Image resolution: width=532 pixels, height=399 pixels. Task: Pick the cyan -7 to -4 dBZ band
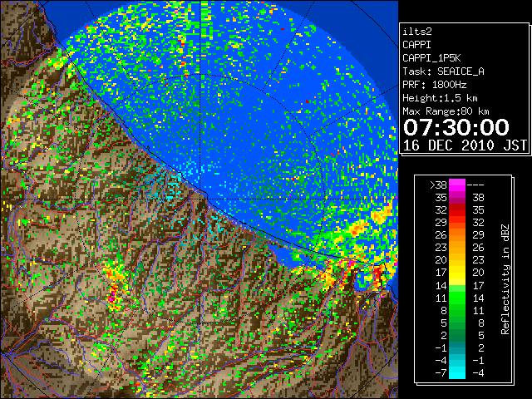[457, 372]
